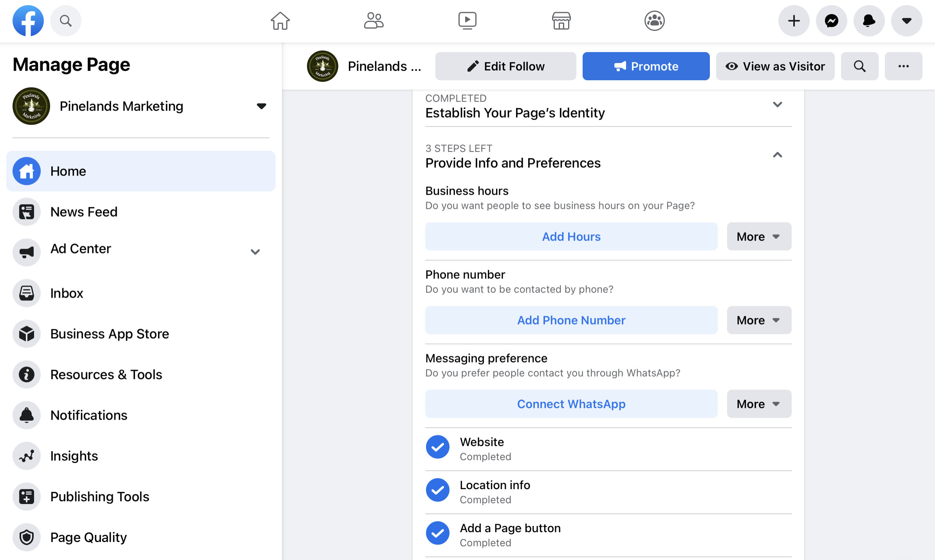
Task: Click the Resources & Tools info icon
Action: point(27,374)
